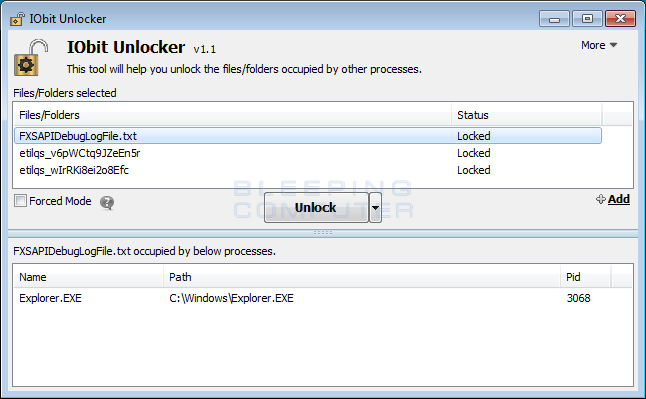Click the title bar padlock icon

click(17, 19)
